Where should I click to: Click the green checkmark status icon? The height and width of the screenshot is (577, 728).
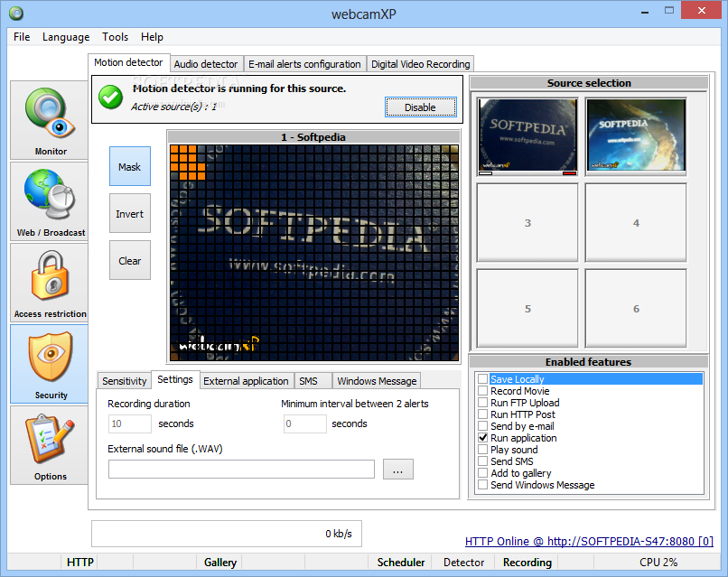click(x=110, y=98)
